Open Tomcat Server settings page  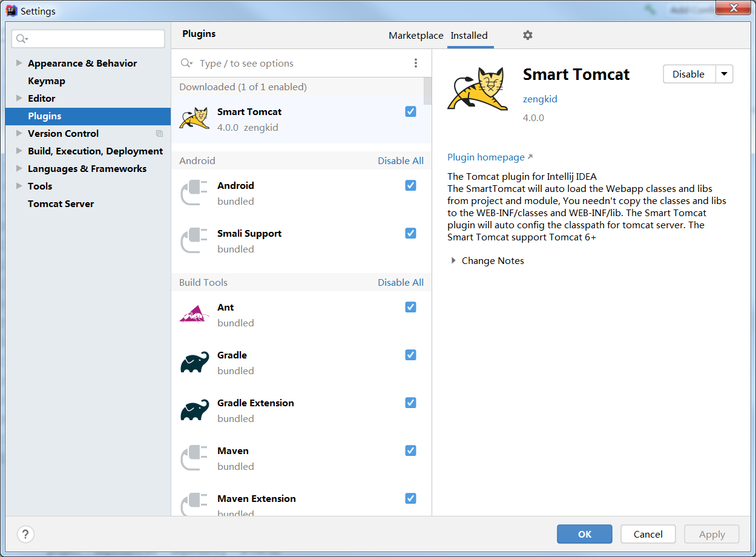point(61,203)
